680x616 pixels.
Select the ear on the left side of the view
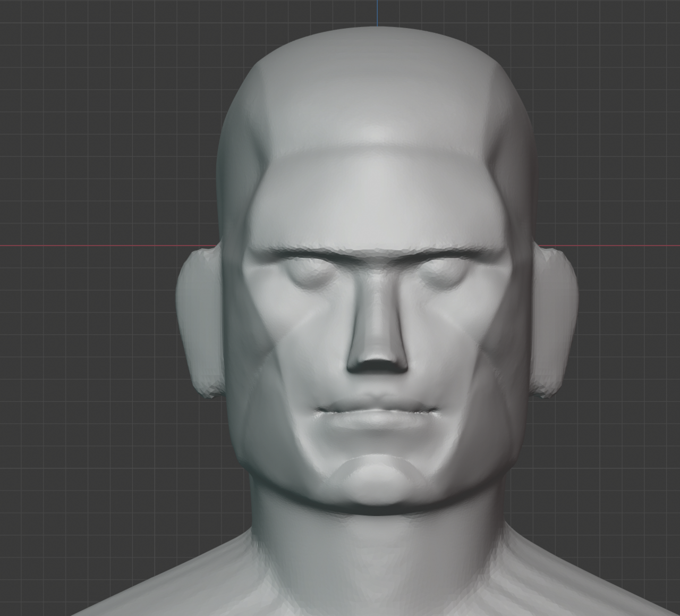(x=199, y=322)
